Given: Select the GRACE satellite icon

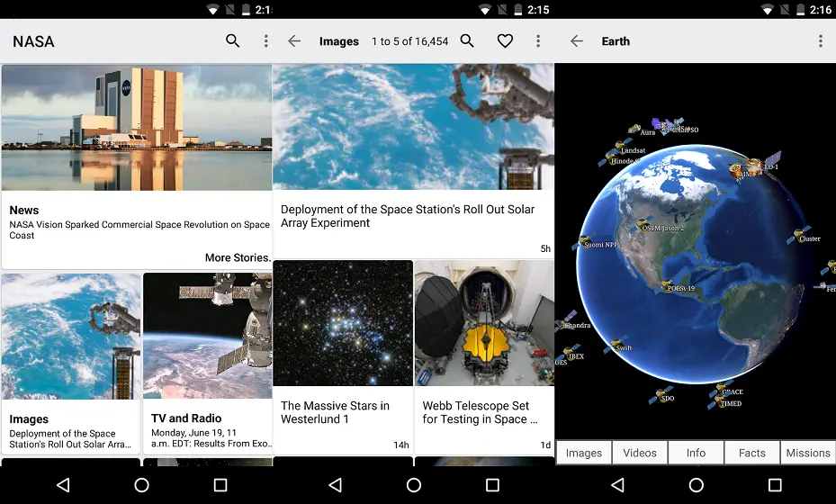Looking at the screenshot, I should (x=722, y=389).
